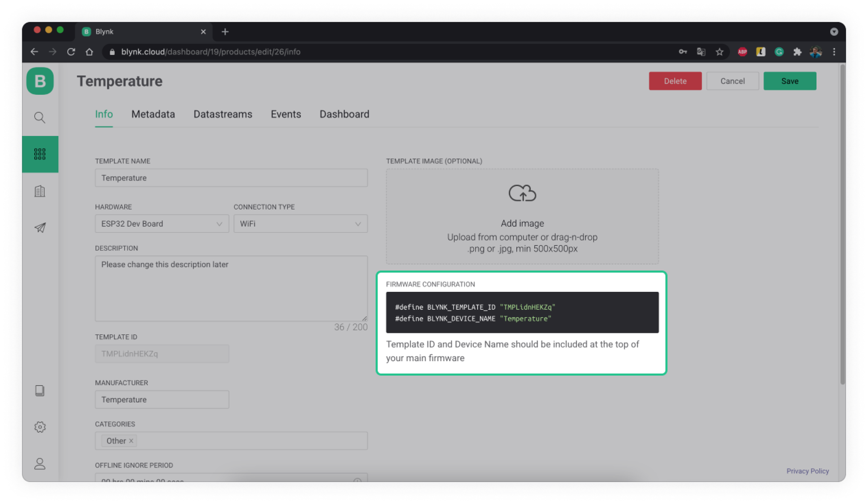Click cloud upload Add image icon

522,193
